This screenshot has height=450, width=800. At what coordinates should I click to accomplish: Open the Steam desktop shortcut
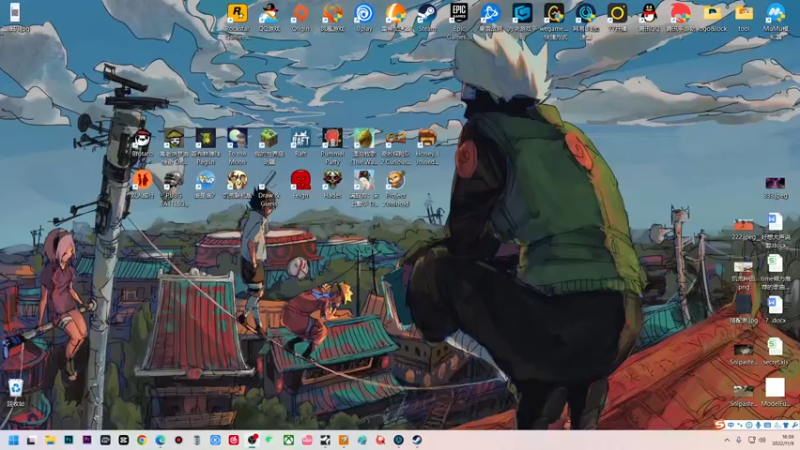427,14
